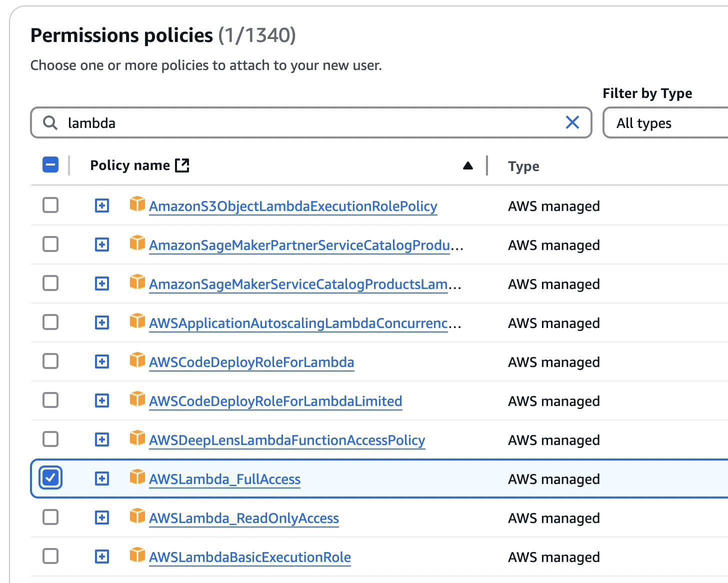
Task: Open the AWSCodeDeployRoleForLambdaLimited policy link
Action: click(275, 401)
